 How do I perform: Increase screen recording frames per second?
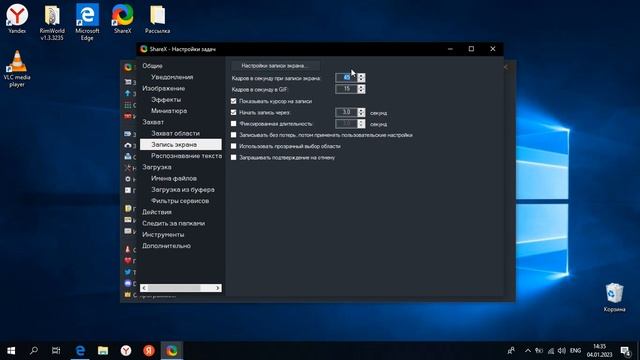click(361, 75)
